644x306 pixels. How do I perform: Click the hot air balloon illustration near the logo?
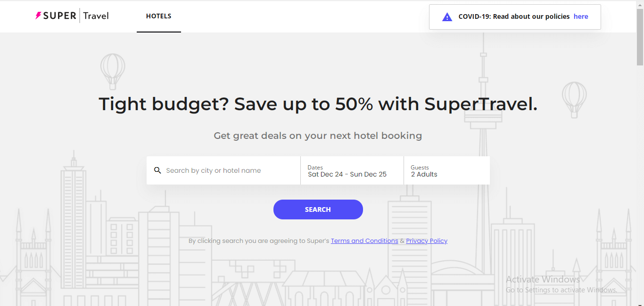[113, 72]
